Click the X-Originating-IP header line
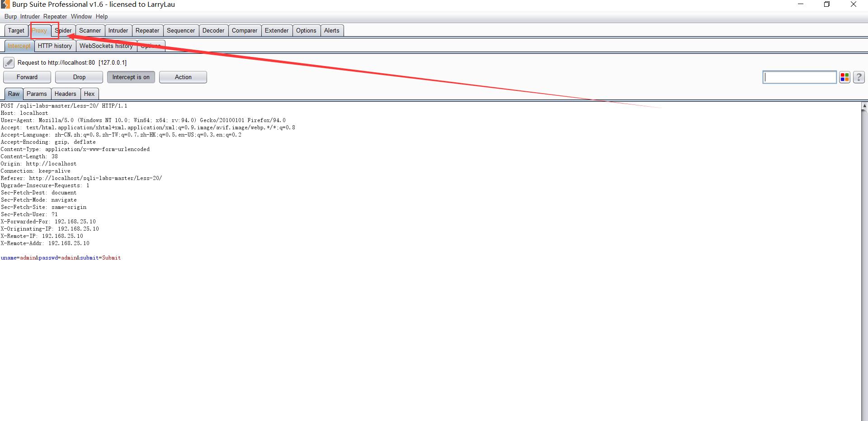Viewport: 868px width, 421px height. click(x=50, y=229)
